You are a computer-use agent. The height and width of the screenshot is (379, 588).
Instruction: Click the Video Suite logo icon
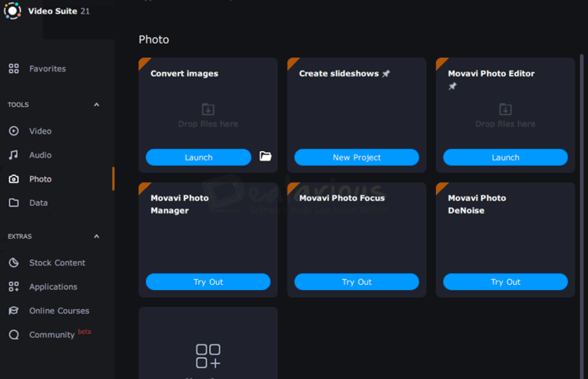[x=13, y=11]
